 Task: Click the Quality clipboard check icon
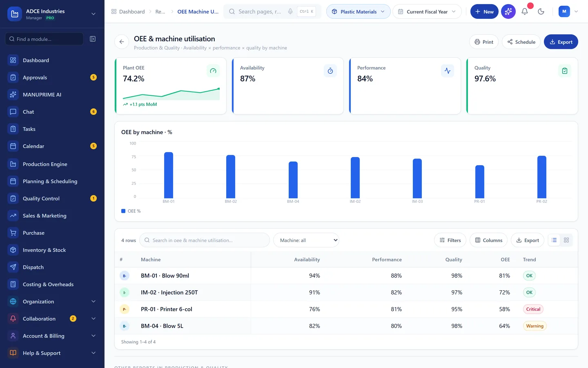point(565,71)
